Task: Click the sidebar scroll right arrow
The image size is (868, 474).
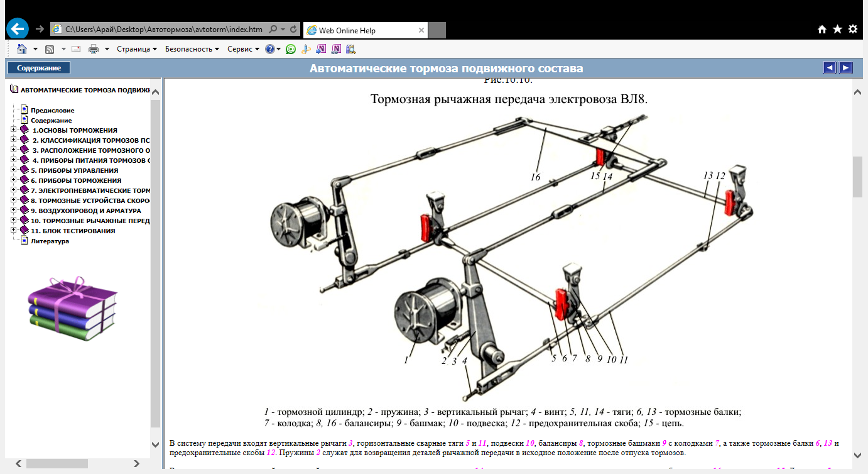Action: tap(138, 463)
